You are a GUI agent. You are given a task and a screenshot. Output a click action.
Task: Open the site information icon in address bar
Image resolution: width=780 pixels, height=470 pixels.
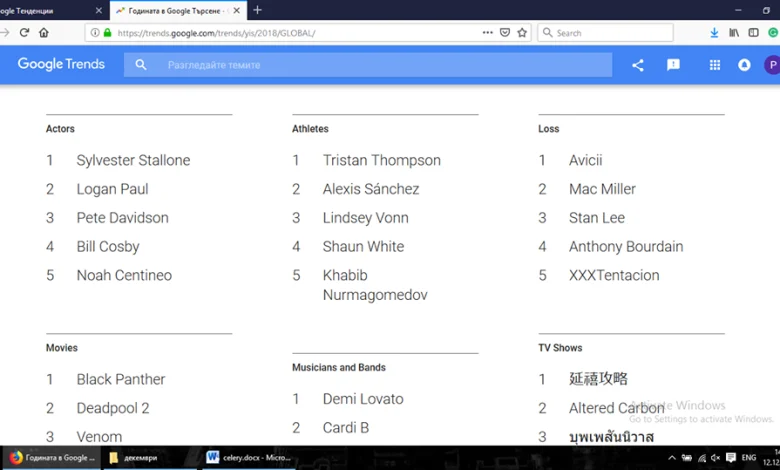click(x=95, y=33)
